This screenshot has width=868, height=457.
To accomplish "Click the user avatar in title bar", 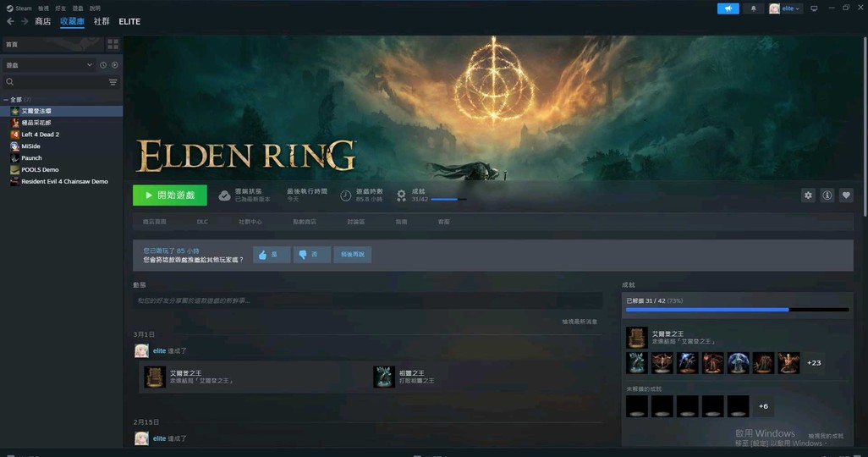I will pyautogui.click(x=774, y=8).
